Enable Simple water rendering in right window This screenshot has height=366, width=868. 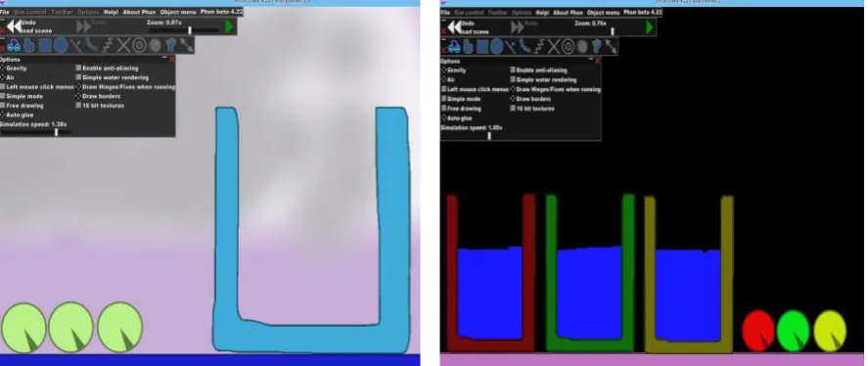[513, 79]
